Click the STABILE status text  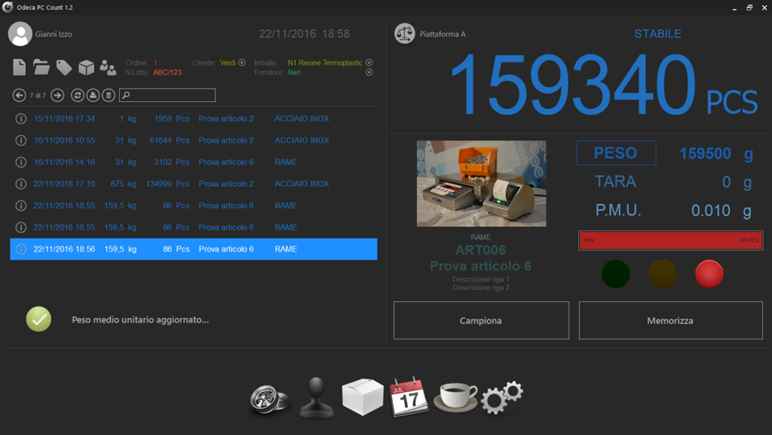click(658, 34)
